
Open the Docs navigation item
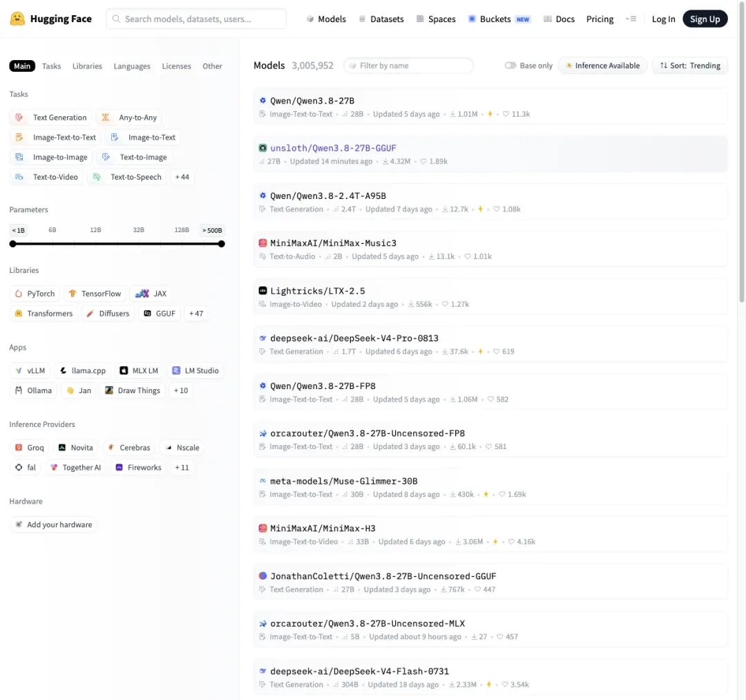tap(559, 19)
